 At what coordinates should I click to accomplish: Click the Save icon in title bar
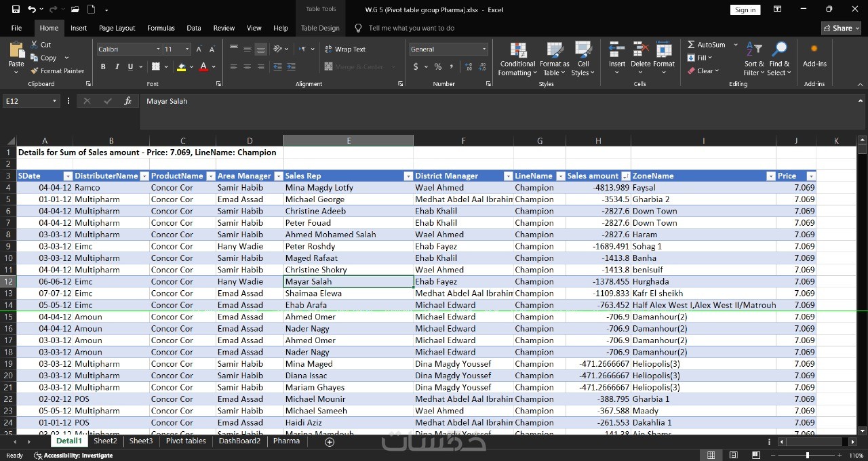coord(16,9)
